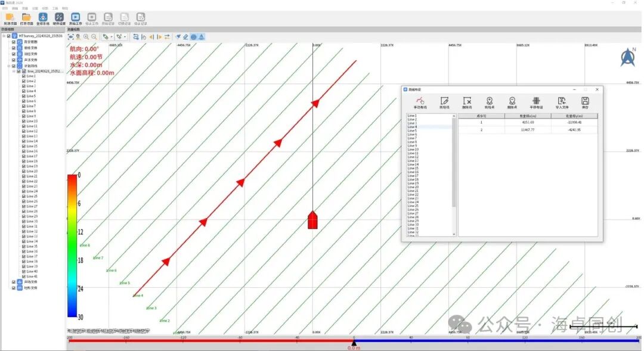Viewport: 644px width, 351px height.
Task: Uncheck the Line 10 checkbox in tree
Action: [23, 122]
